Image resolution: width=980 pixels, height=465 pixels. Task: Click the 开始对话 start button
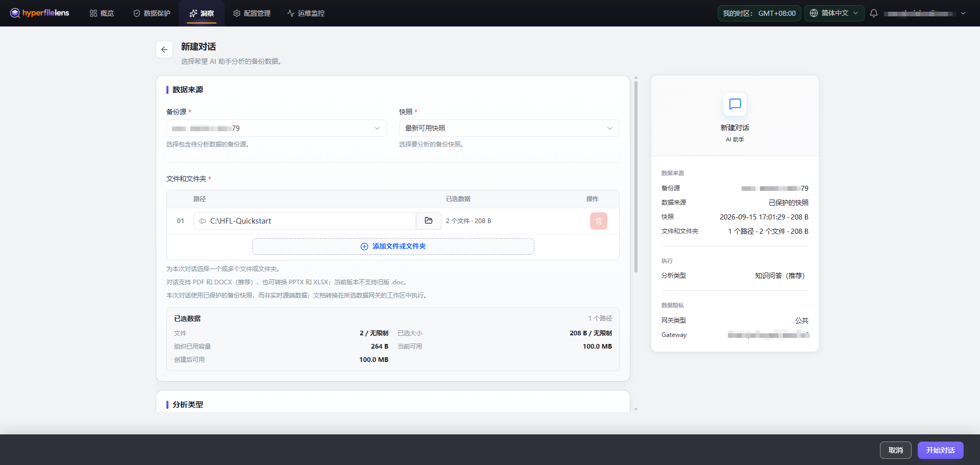(x=940, y=450)
